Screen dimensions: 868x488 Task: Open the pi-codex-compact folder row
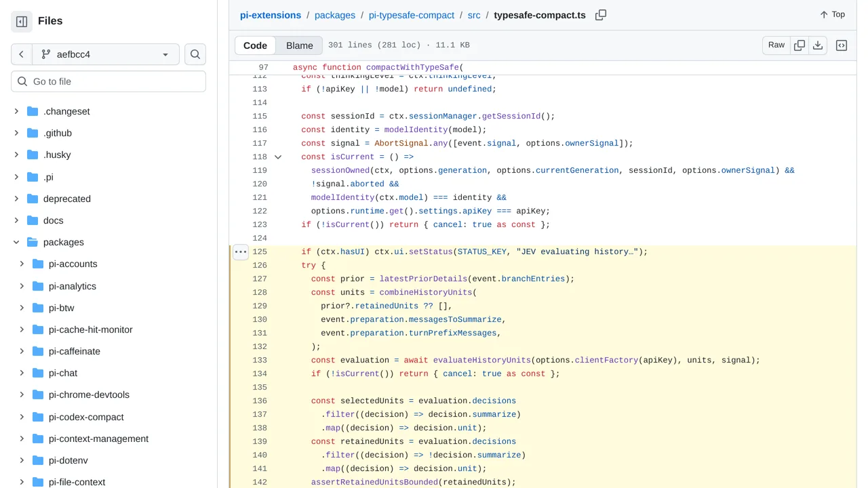[108, 417]
